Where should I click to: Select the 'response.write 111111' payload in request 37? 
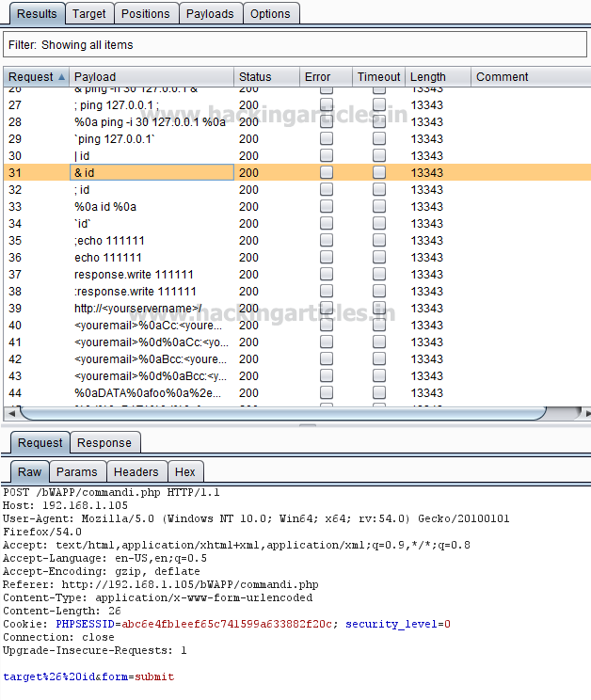[x=134, y=275]
